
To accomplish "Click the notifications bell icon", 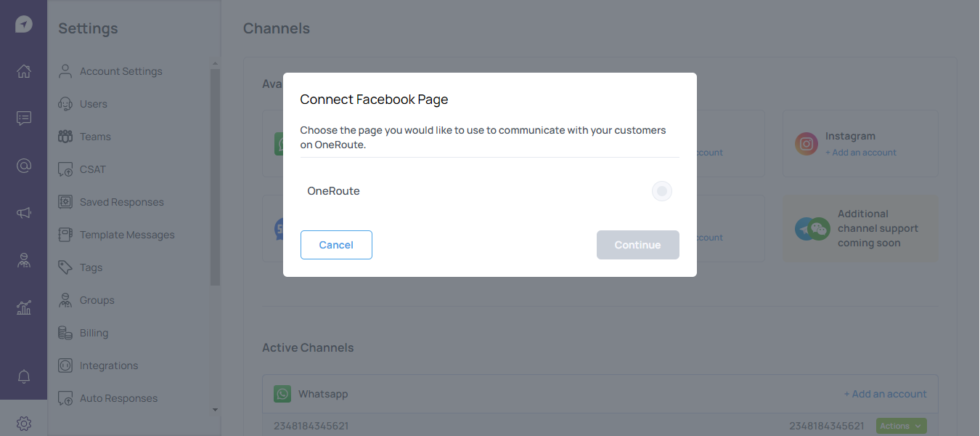I will [x=24, y=376].
